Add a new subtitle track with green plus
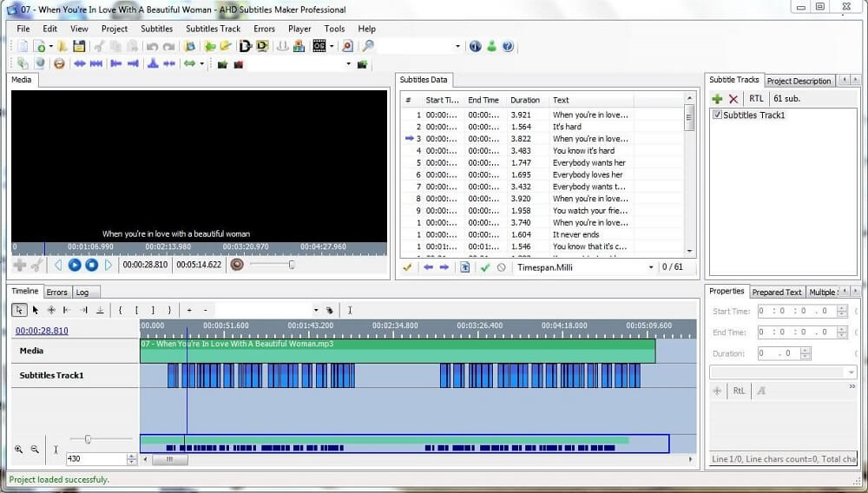This screenshot has width=868, height=493. (717, 99)
